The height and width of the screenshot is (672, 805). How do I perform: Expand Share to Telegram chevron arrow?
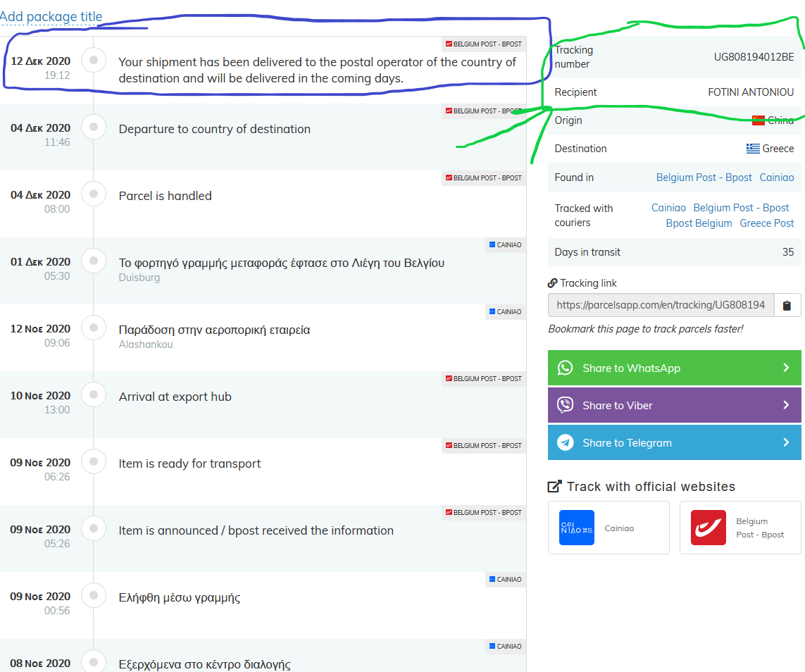(x=786, y=442)
